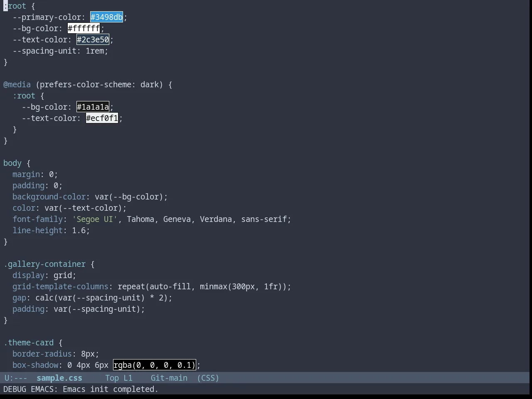This screenshot has height=399, width=532.
Task: Click 'padding' property in body rule
Action: 28,185
